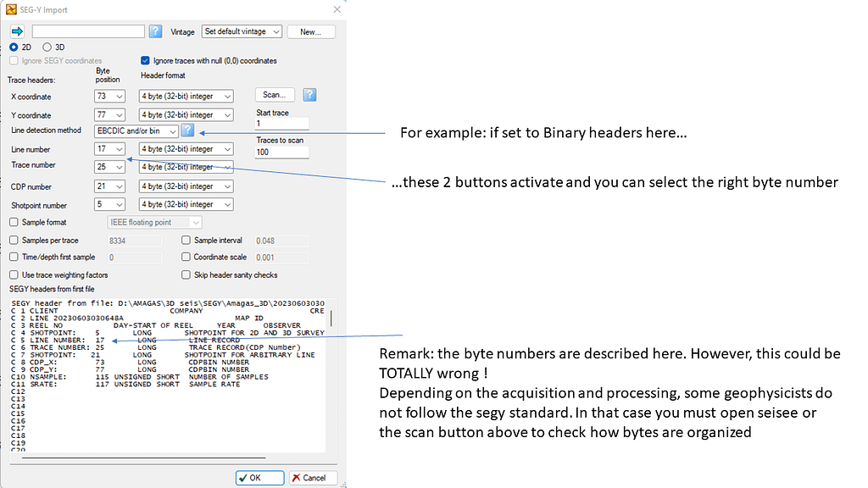The image size is (868, 488).
Task: Expand X coordinate byte position dropdown
Action: point(110,97)
